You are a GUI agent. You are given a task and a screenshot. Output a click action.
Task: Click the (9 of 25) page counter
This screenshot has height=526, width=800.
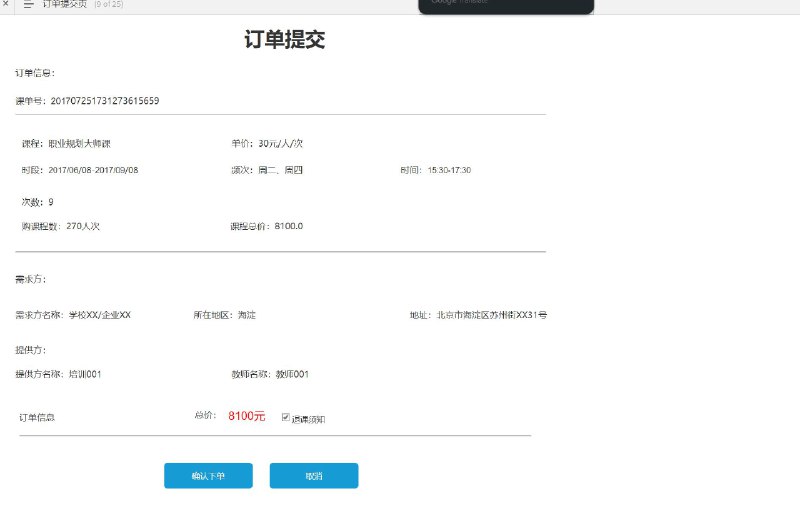point(109,4)
